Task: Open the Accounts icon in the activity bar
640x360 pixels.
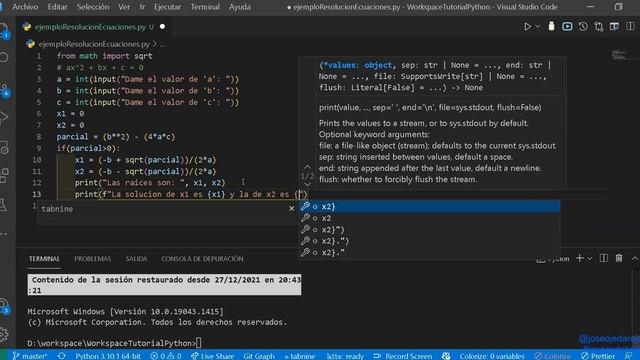Action: (x=4, y=306)
